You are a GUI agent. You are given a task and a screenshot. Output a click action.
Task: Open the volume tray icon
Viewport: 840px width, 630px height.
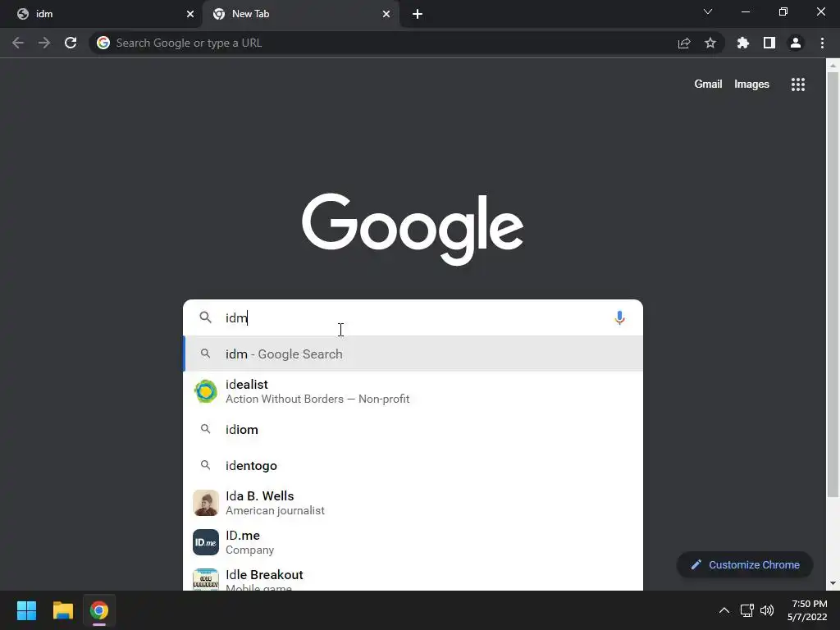[767, 610]
